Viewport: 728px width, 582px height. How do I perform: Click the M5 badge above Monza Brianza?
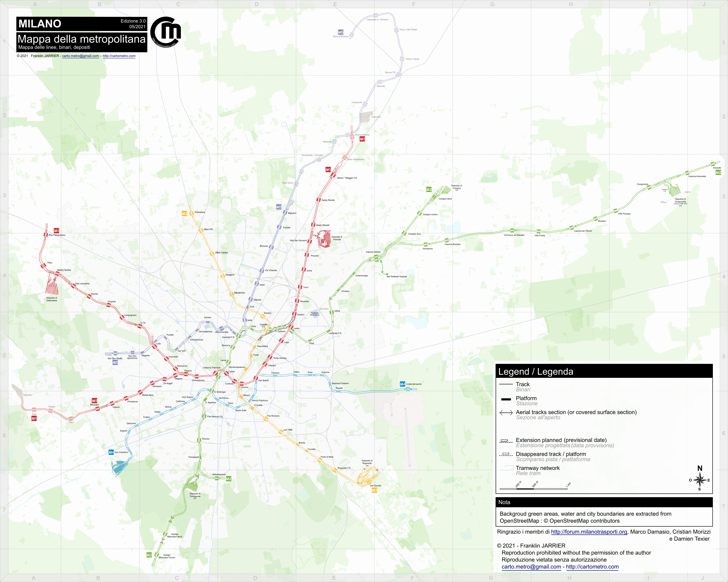click(x=341, y=32)
